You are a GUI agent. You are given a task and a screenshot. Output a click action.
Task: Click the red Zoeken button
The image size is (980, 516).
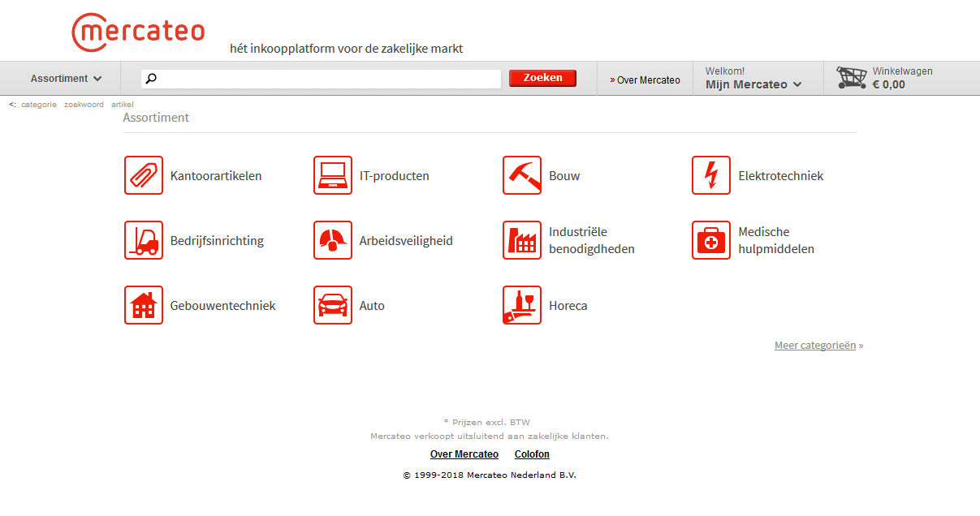click(542, 78)
